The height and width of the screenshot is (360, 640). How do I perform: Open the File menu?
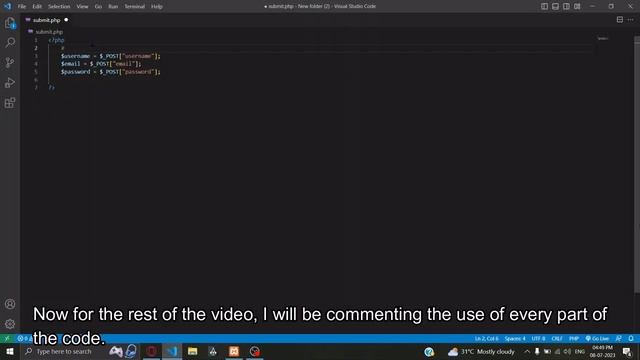(x=22, y=7)
